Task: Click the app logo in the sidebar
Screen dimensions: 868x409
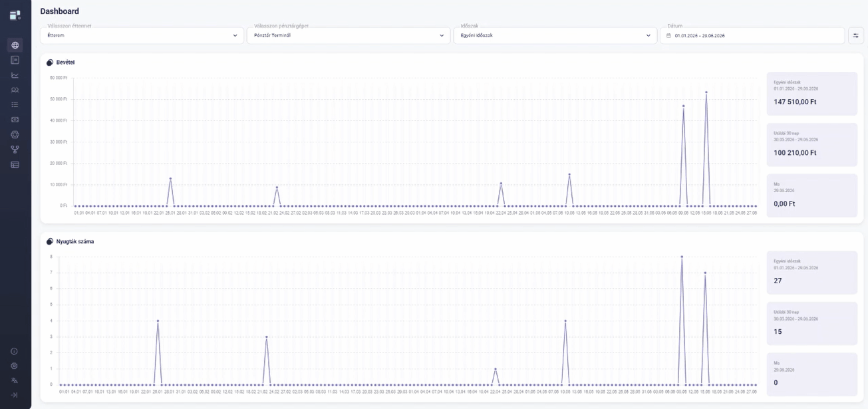Action: [15, 15]
